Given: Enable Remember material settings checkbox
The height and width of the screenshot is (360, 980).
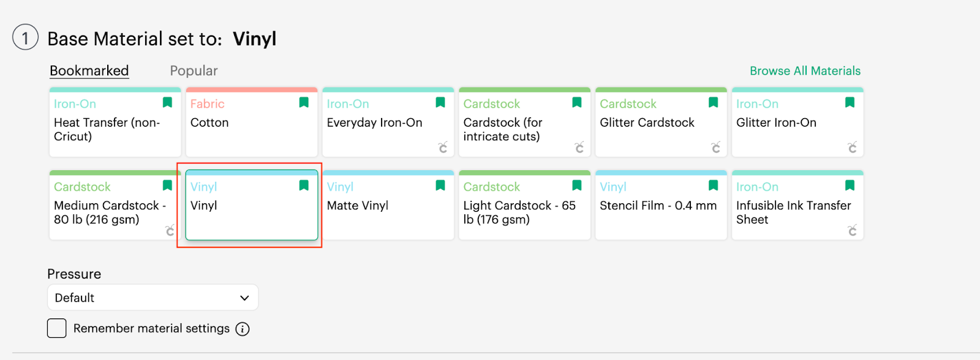Looking at the screenshot, I should (x=57, y=328).
